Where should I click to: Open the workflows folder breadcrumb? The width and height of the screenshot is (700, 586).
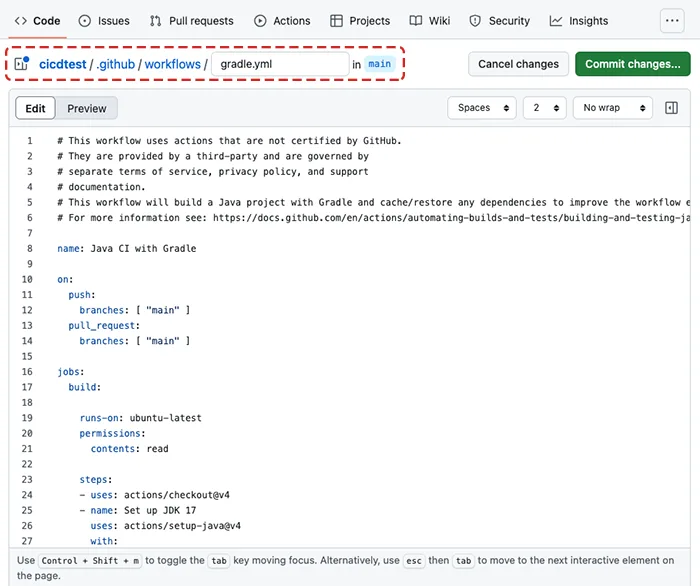coord(173,64)
